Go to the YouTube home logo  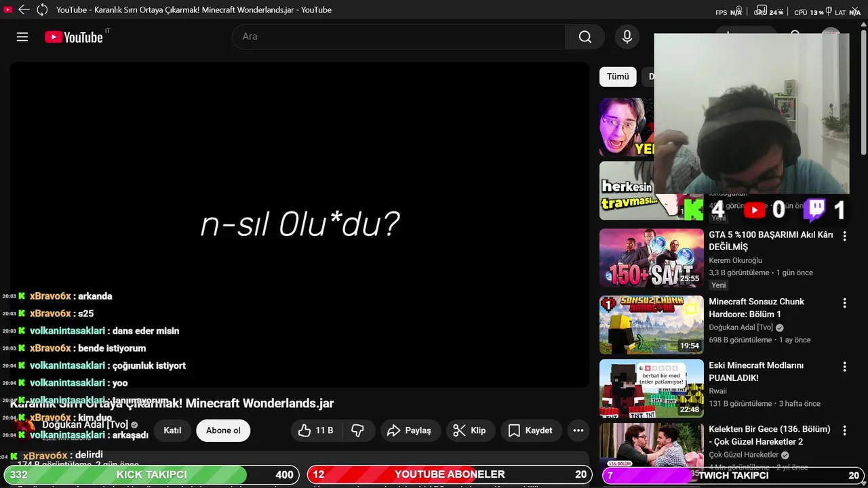(x=74, y=37)
